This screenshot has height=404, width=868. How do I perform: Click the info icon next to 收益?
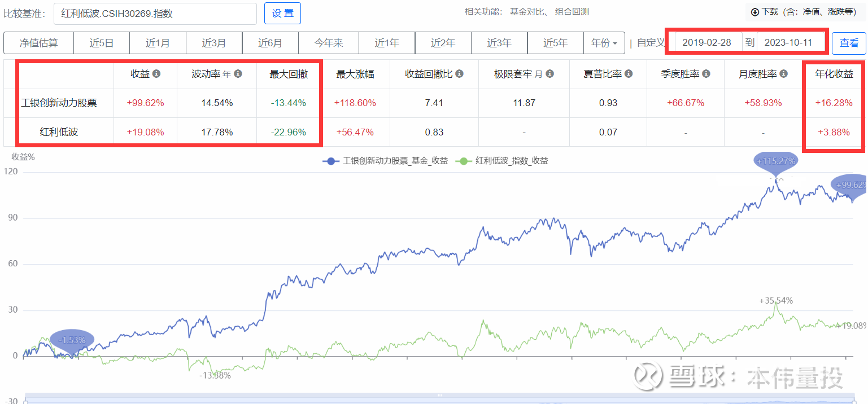[156, 74]
